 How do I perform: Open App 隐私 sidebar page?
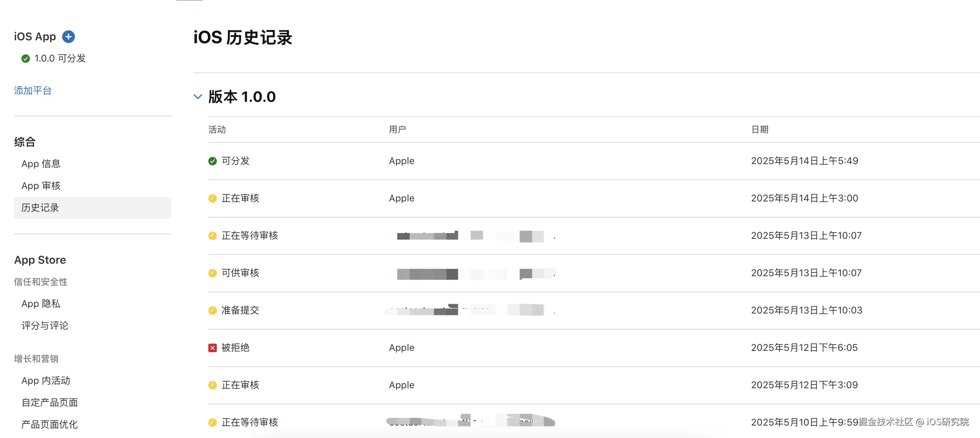click(41, 304)
